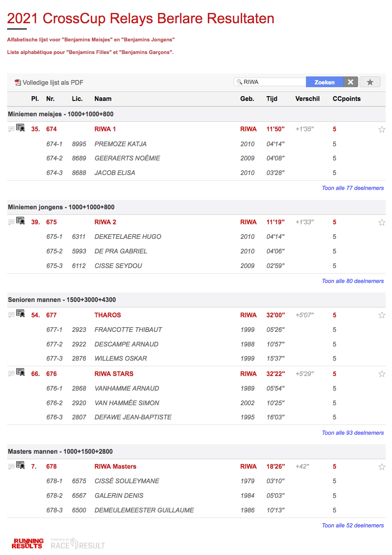
Task: Select runner DEKETELAERE HUGO
Action: (x=128, y=237)
